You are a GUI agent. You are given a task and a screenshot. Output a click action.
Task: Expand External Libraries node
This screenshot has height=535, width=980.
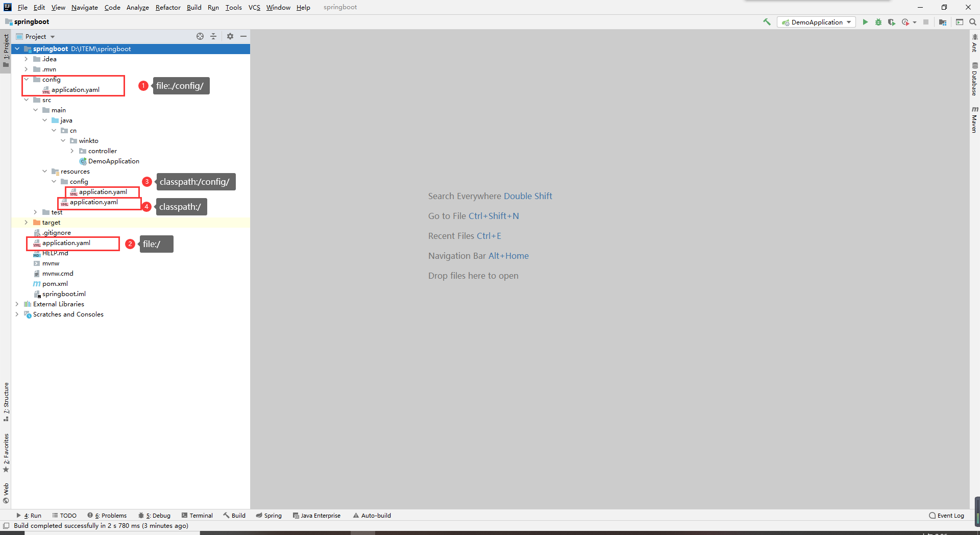17,304
